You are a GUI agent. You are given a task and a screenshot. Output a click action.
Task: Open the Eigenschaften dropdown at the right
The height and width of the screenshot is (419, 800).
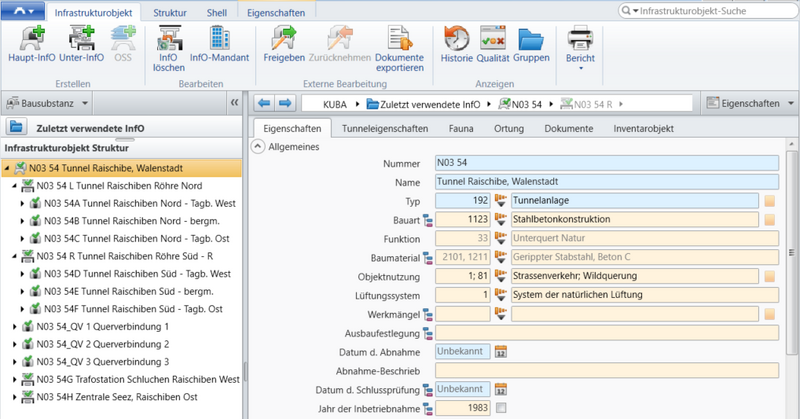(x=791, y=104)
